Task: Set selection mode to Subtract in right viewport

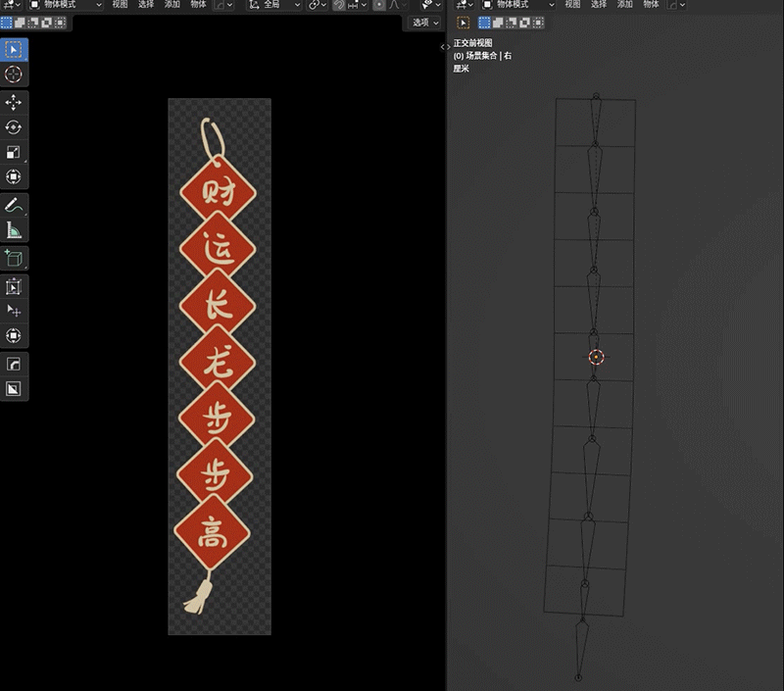Action: coord(511,23)
